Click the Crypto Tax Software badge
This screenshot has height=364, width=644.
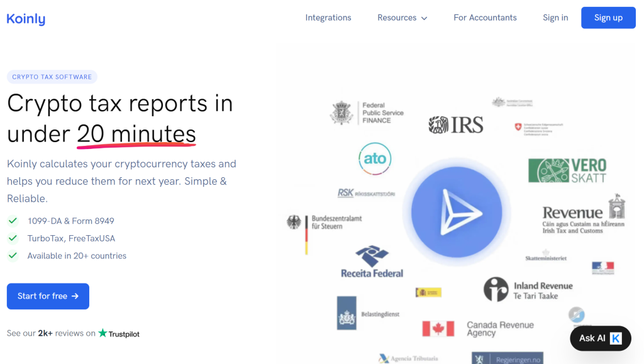point(52,77)
